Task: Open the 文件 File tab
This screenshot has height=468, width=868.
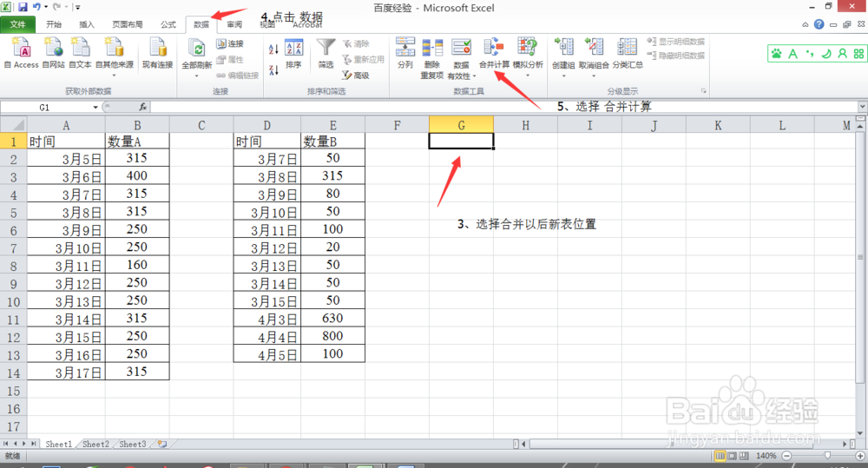Action: tap(18, 24)
